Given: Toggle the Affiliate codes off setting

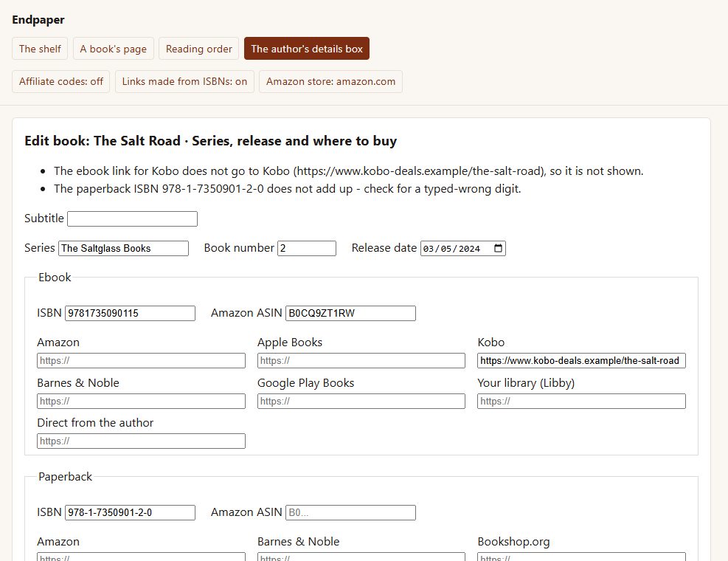Looking at the screenshot, I should (x=60, y=82).
